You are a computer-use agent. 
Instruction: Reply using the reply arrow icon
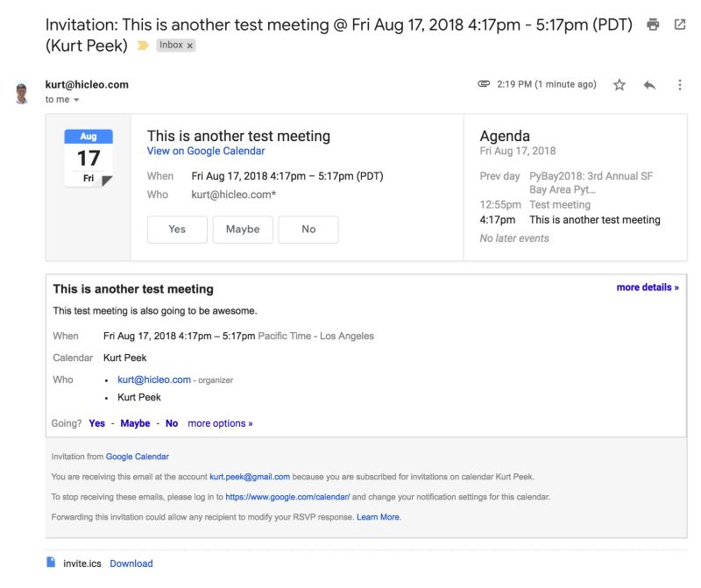[x=648, y=84]
